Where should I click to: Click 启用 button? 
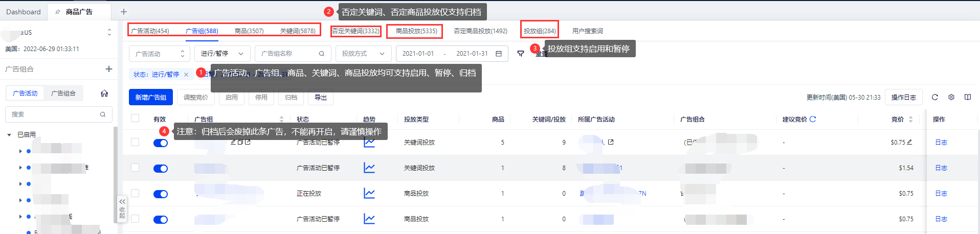coord(232,97)
